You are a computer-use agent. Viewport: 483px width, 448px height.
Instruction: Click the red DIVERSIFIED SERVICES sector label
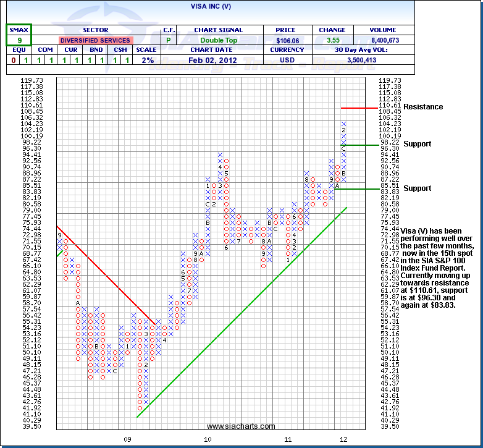pos(95,40)
